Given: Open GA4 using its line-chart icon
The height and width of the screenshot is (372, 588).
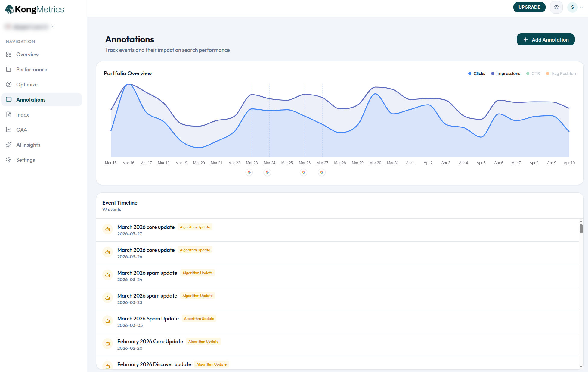Looking at the screenshot, I should (9, 130).
